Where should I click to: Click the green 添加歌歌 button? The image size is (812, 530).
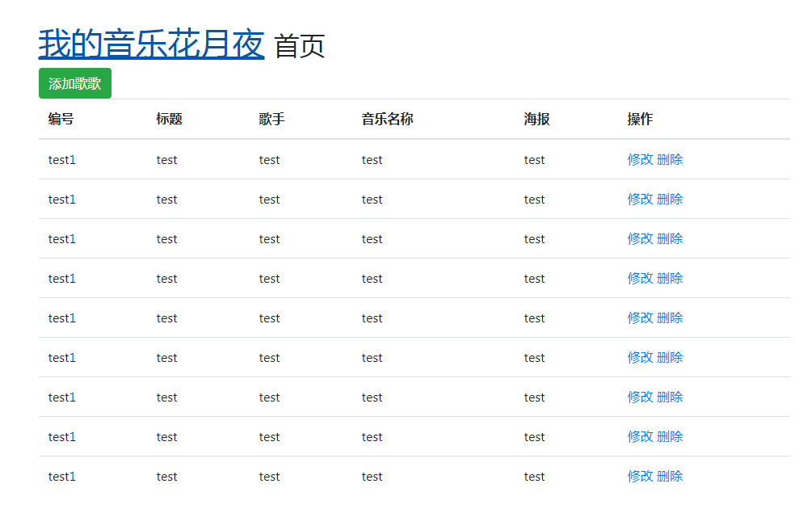74,83
